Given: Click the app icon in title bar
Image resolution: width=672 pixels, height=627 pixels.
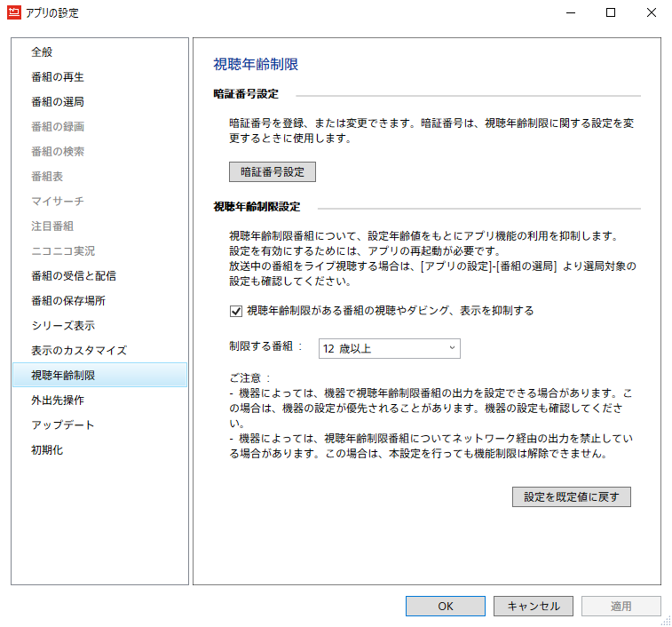Looking at the screenshot, I should pyautogui.click(x=15, y=13).
